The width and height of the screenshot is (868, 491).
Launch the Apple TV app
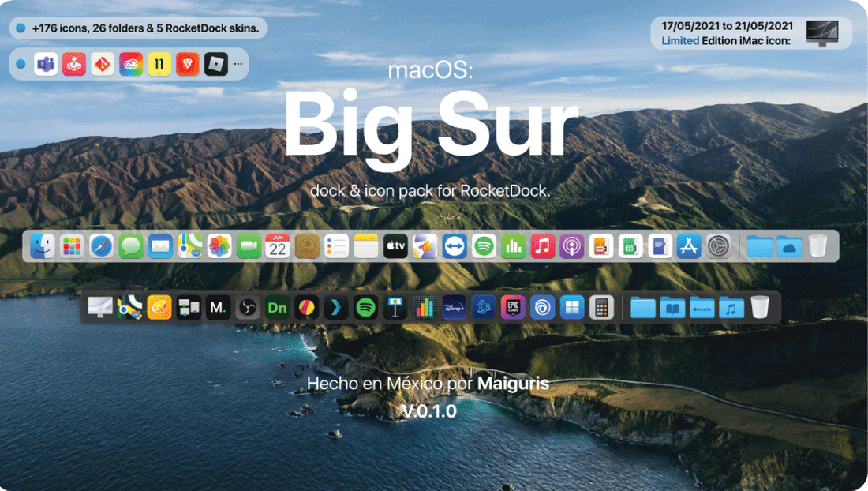(x=395, y=246)
